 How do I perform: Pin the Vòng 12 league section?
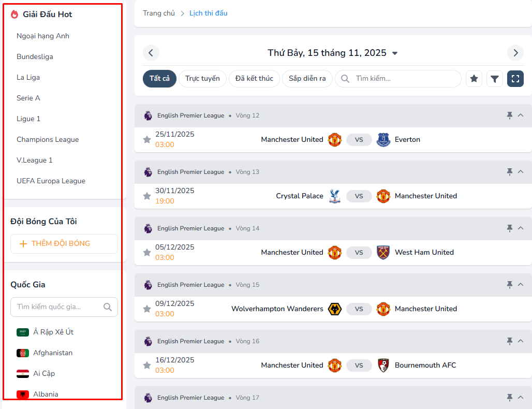tap(509, 115)
